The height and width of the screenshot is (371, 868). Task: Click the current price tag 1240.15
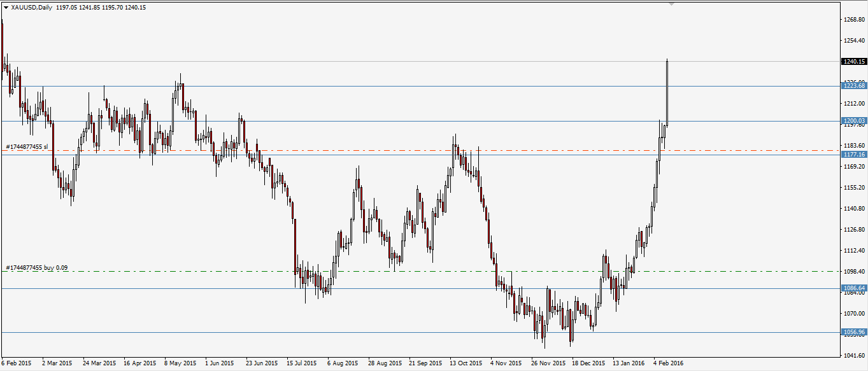854,62
